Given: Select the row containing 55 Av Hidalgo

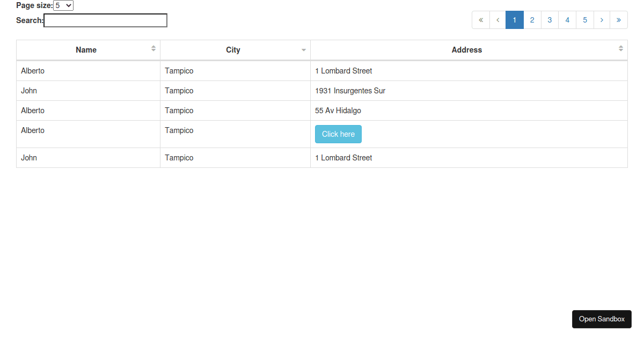Looking at the screenshot, I should point(338,111).
